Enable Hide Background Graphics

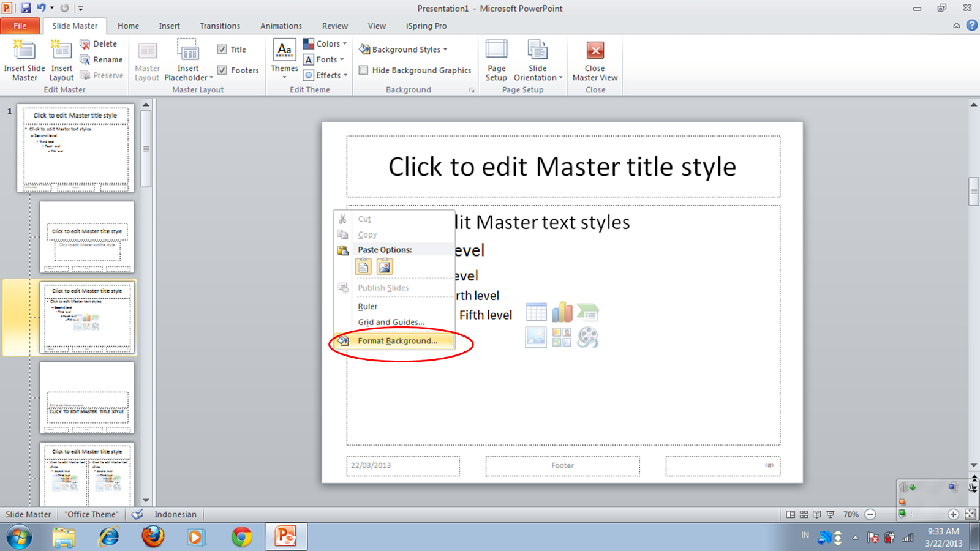(x=363, y=70)
